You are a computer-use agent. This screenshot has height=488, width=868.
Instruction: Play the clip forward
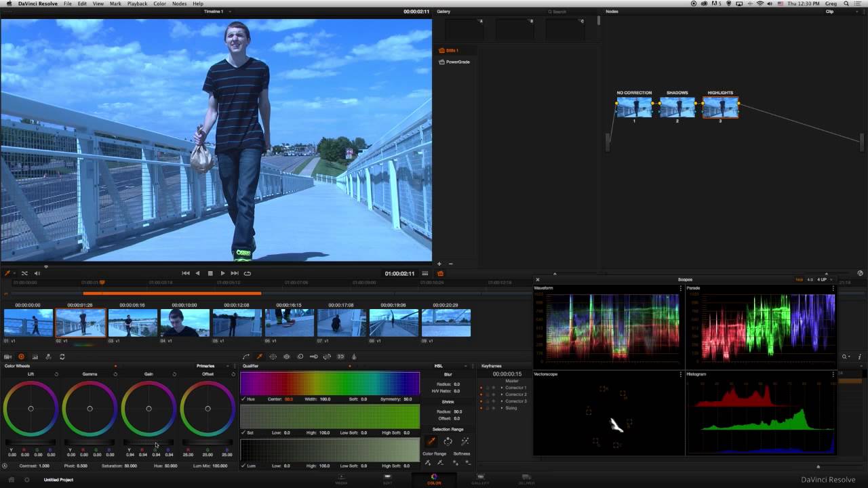click(222, 273)
